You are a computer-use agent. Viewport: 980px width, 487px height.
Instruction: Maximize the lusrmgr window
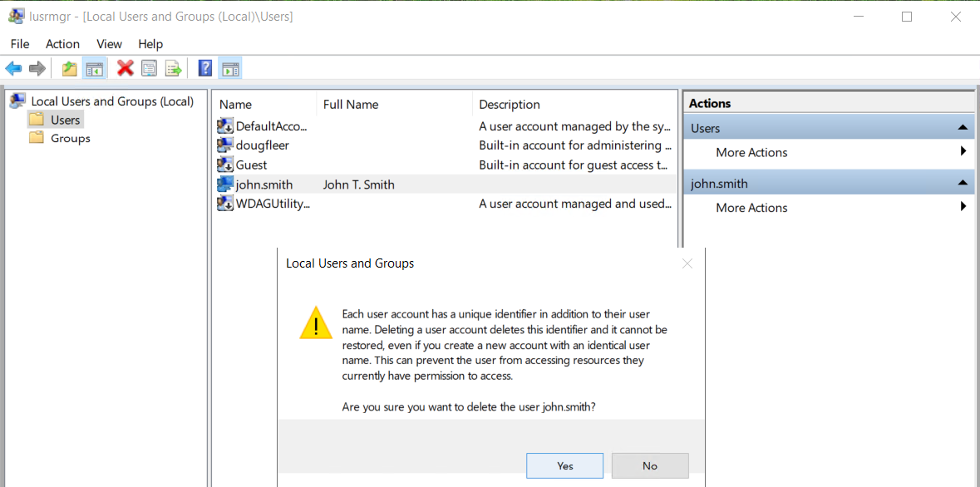coord(907,17)
